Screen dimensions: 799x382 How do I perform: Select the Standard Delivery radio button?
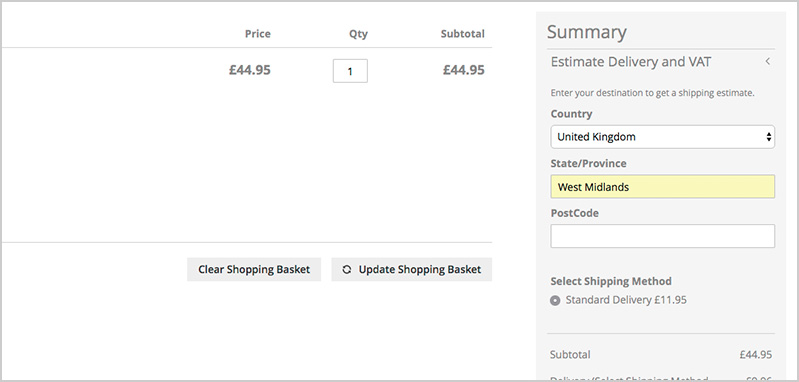pyautogui.click(x=555, y=301)
